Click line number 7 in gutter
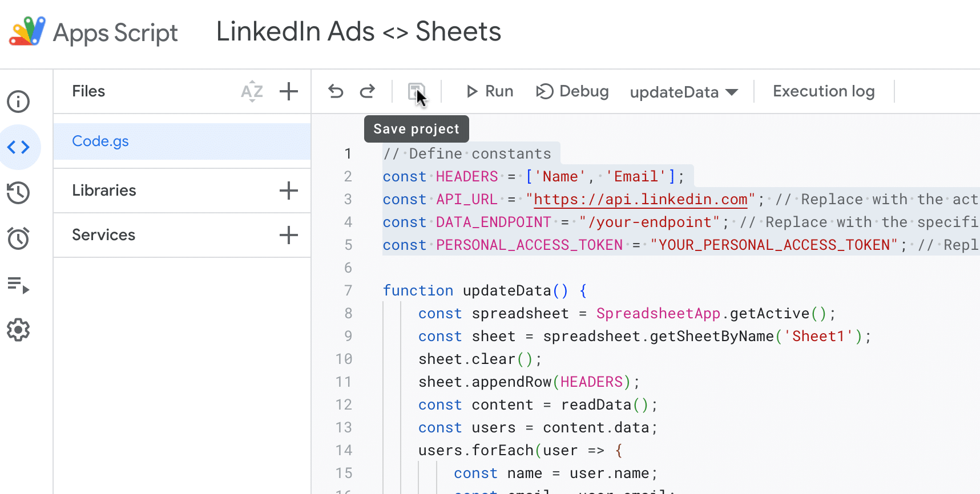The image size is (980, 494). pos(348,290)
